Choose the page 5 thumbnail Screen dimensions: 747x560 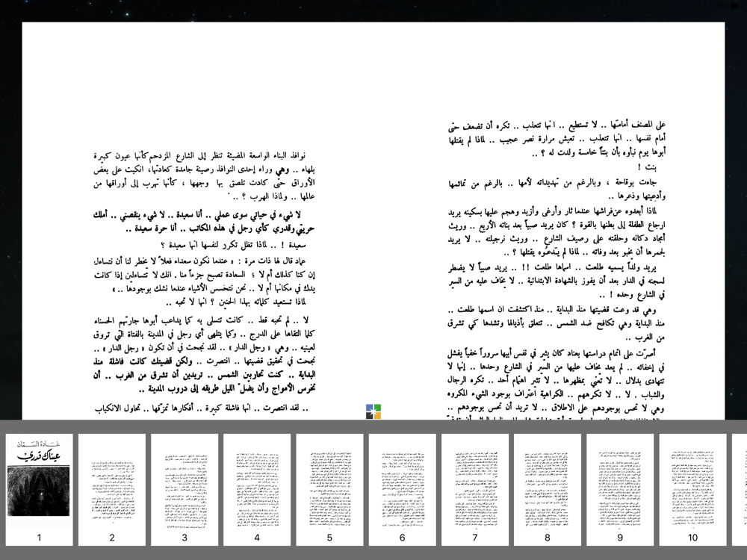click(x=329, y=490)
